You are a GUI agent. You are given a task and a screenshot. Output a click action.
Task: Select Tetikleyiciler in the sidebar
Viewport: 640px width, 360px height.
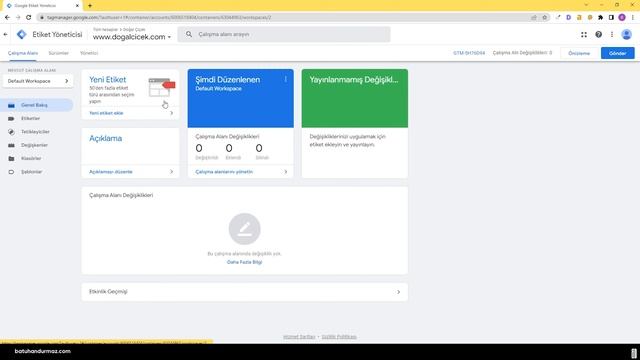coord(37,132)
